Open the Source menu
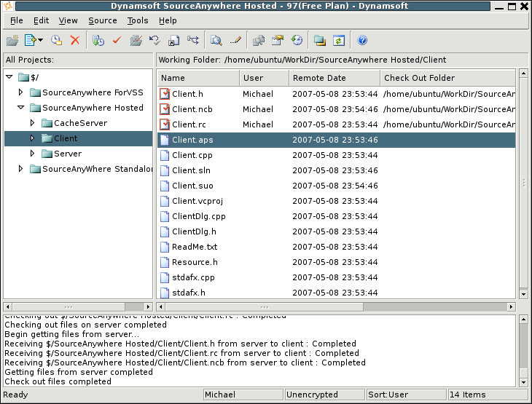532x404 pixels. click(x=102, y=20)
